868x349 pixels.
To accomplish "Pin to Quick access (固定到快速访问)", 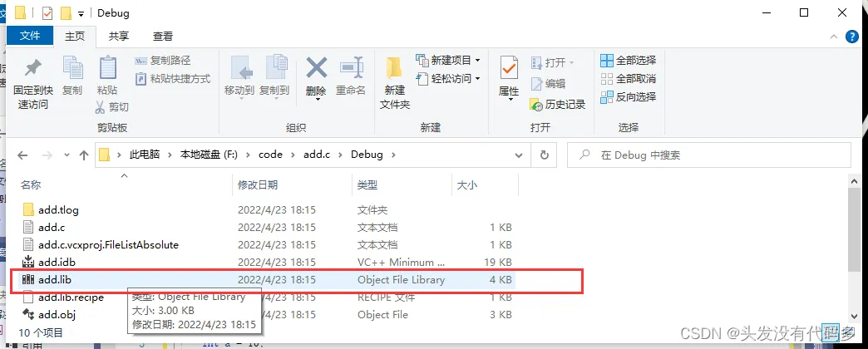I will 32,83.
